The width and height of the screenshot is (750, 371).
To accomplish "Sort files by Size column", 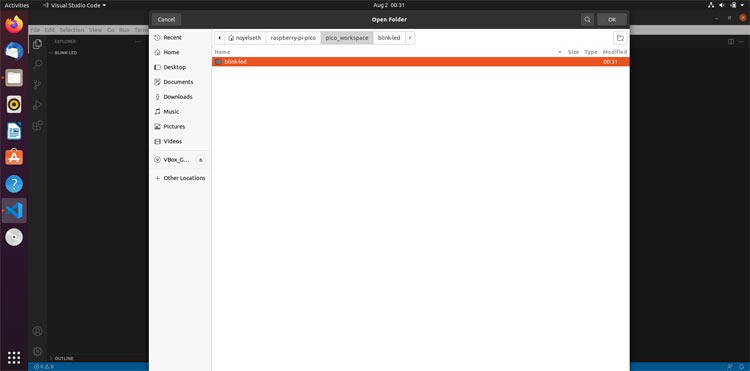I will 573,52.
